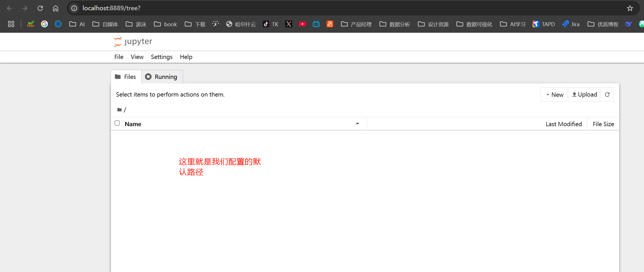Click the browser back arrow
This screenshot has width=644, height=272.
[9, 8]
